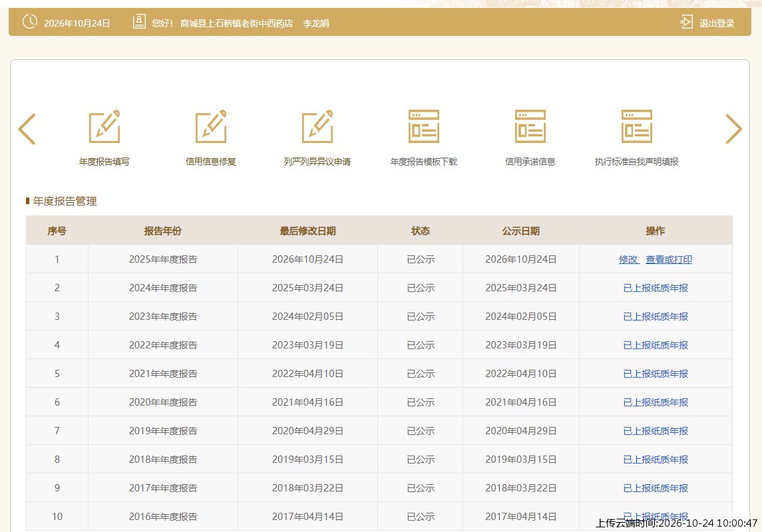Click last-modified date 2023年03月19日
This screenshot has width=762, height=532.
[x=307, y=346]
